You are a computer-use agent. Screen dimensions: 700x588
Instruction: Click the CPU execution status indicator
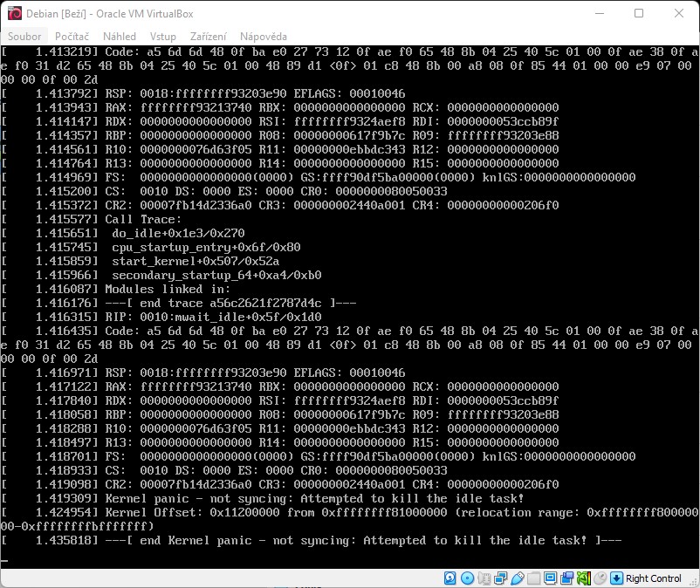583,578
